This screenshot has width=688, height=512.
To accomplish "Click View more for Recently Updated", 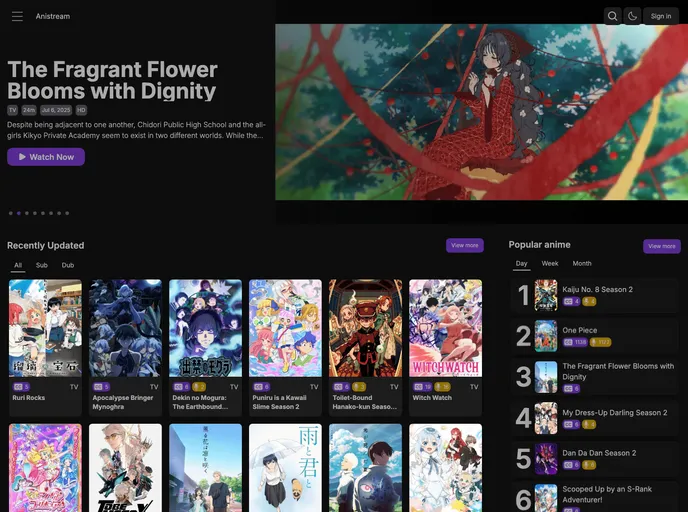I will click(x=465, y=245).
